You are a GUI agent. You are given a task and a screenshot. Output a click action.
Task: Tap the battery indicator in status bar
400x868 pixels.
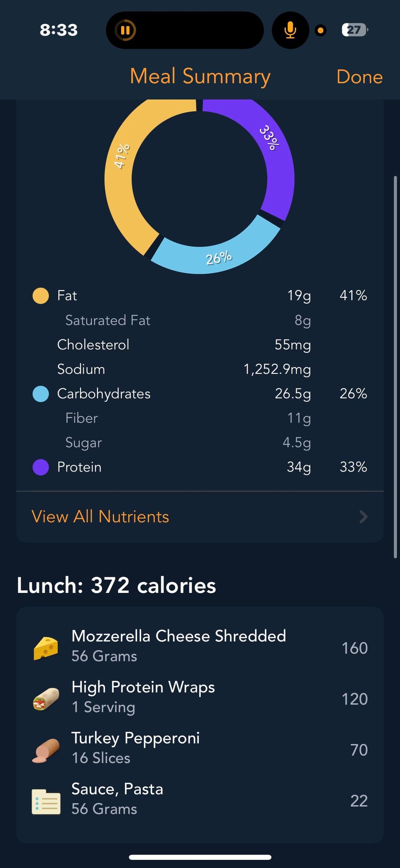point(354,30)
